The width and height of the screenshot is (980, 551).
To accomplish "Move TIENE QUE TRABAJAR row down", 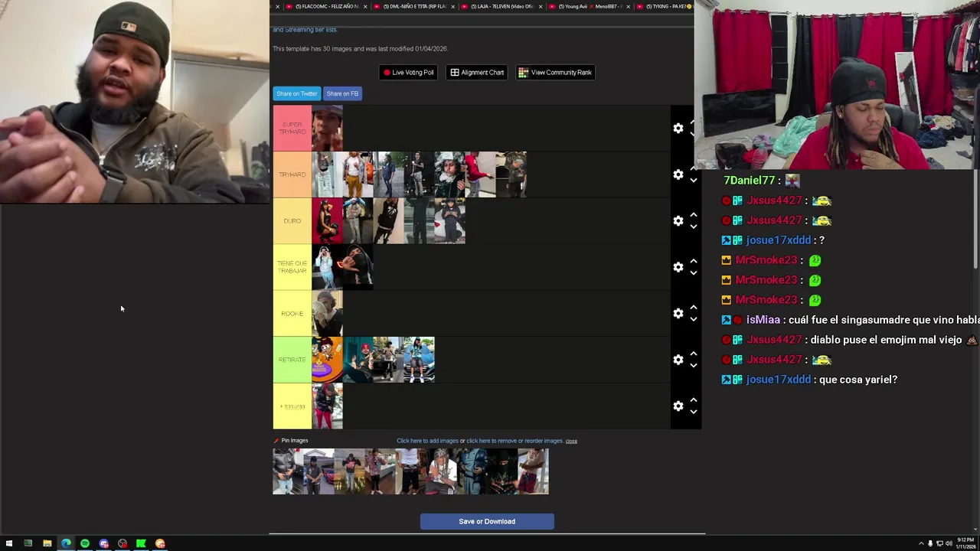I will tap(694, 273).
